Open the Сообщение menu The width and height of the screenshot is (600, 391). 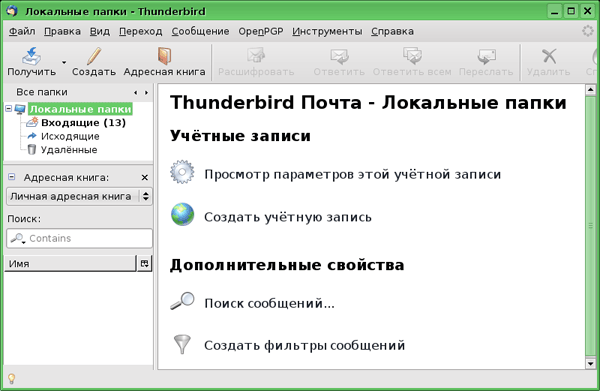200,31
